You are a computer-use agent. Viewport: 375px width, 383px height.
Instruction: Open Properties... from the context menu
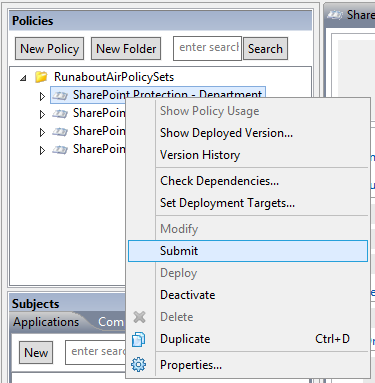point(248,365)
